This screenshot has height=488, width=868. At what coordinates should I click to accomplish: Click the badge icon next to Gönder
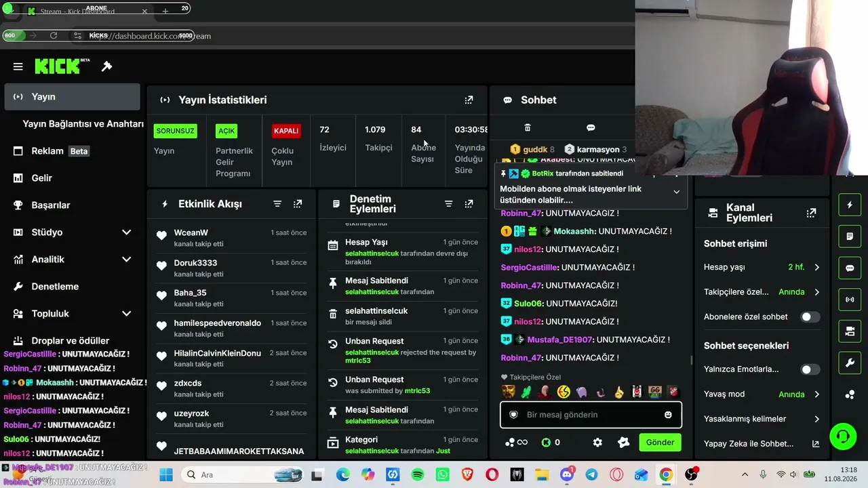point(624,443)
